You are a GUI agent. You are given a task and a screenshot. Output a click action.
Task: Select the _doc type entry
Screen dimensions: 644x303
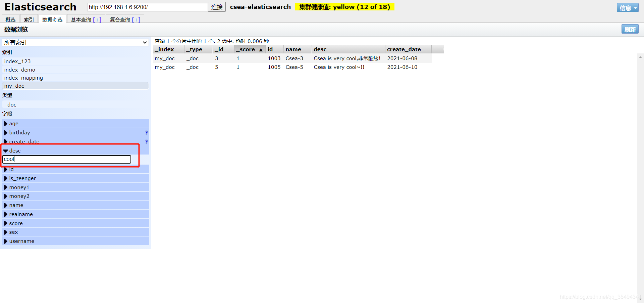pos(75,105)
